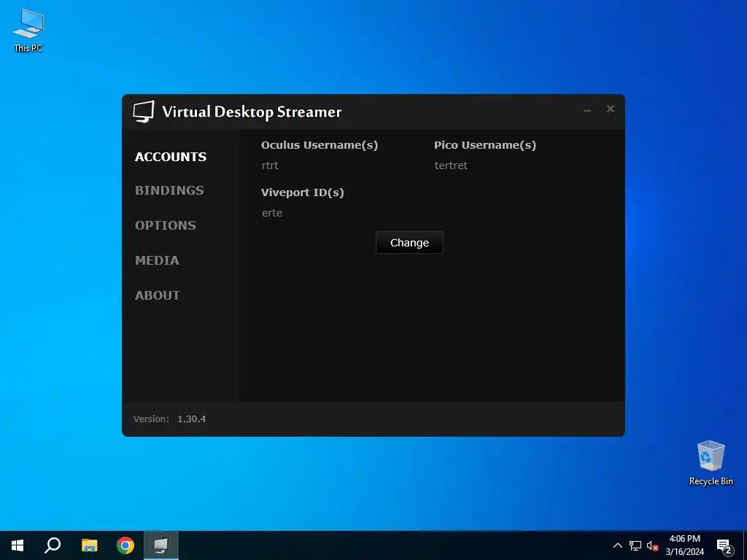This screenshot has height=560, width=747.
Task: Click the version number 1.30.4
Action: [x=192, y=419]
